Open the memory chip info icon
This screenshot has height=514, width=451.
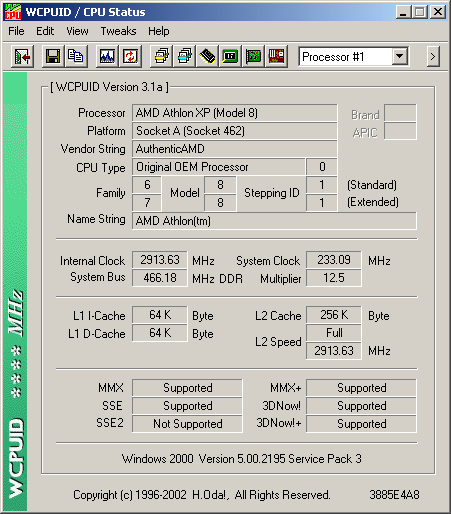pyautogui.click(x=207, y=56)
